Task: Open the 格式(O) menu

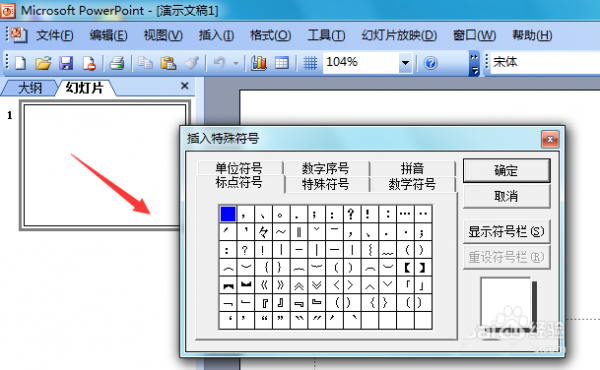Action: pos(271,36)
